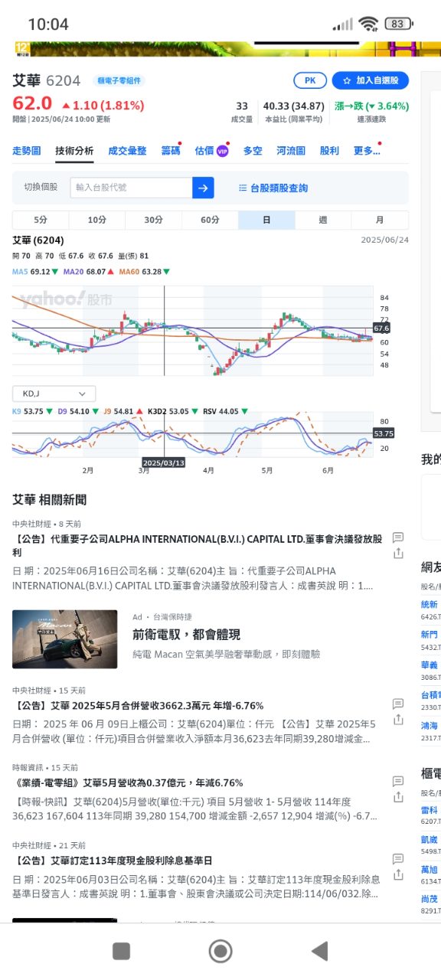The height and width of the screenshot is (980, 441).
Task: Open the 前衛電馭，都會體現 ad title
Action: (x=186, y=635)
